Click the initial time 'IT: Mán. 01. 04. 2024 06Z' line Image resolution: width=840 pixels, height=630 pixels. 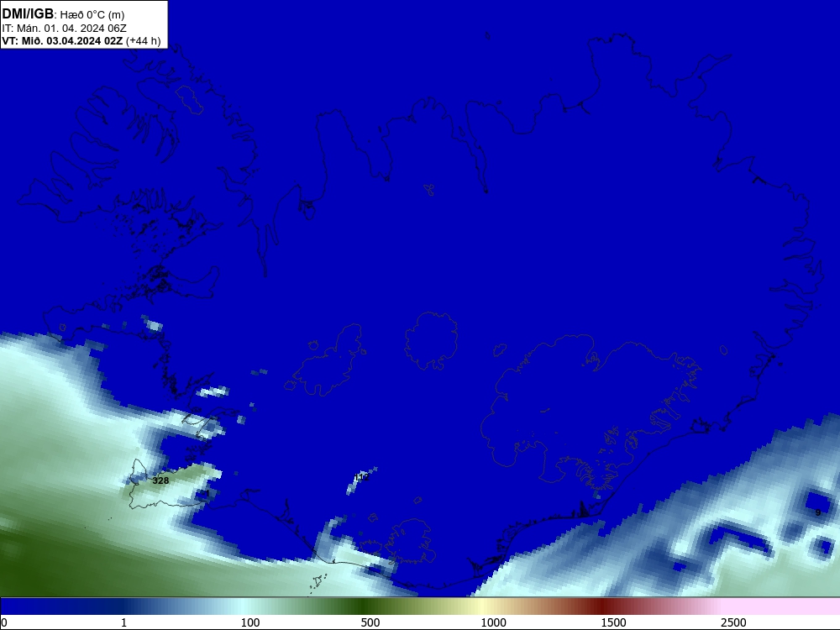tap(64, 28)
